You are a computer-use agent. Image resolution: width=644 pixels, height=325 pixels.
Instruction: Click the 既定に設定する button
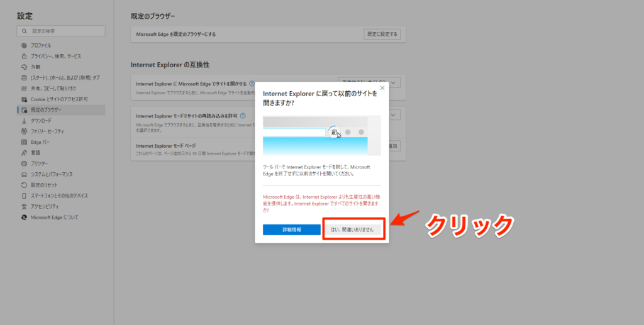click(382, 34)
